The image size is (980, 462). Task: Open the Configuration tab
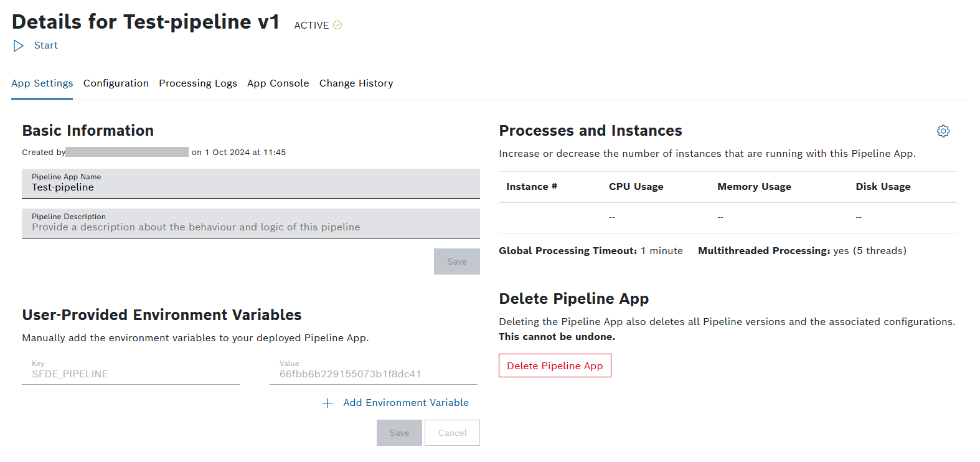pyautogui.click(x=116, y=83)
